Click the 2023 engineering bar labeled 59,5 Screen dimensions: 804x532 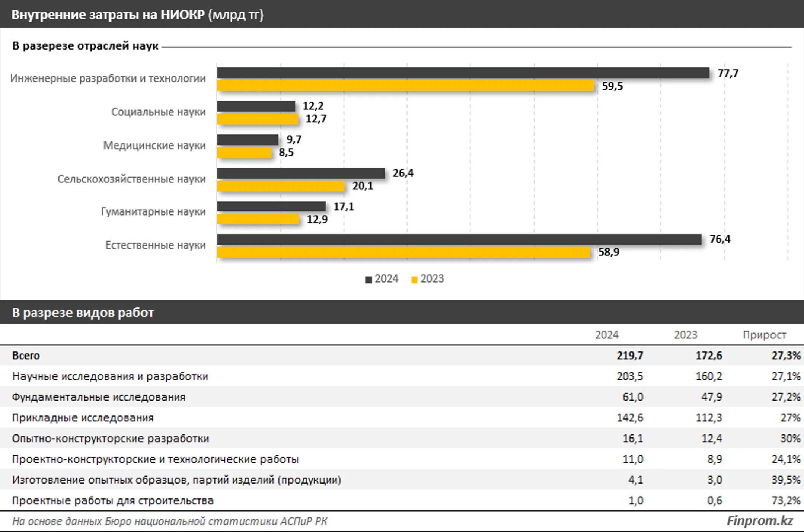(405, 86)
